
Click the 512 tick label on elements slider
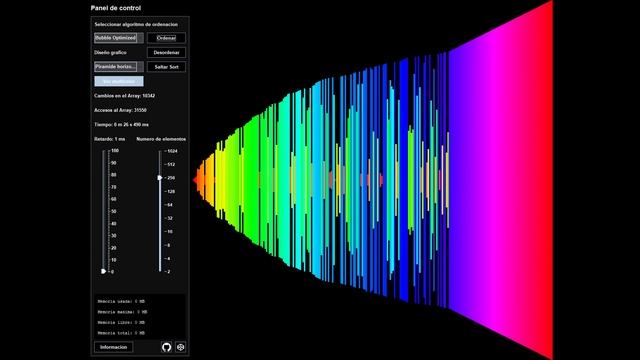171,164
